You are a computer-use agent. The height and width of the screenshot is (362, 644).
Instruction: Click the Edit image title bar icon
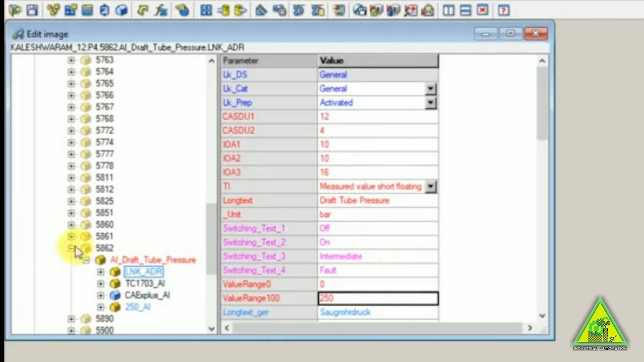click(18, 34)
